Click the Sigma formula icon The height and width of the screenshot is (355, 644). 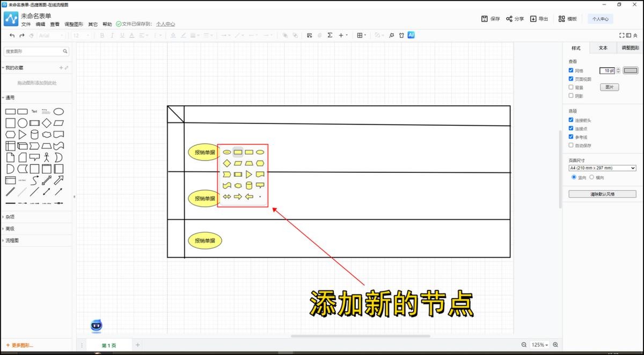(330, 35)
